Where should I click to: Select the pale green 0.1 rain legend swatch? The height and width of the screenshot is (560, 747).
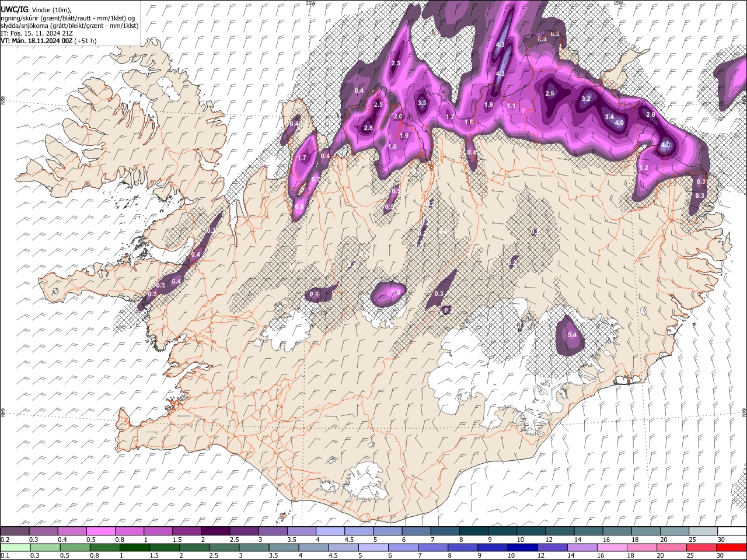click(15, 547)
